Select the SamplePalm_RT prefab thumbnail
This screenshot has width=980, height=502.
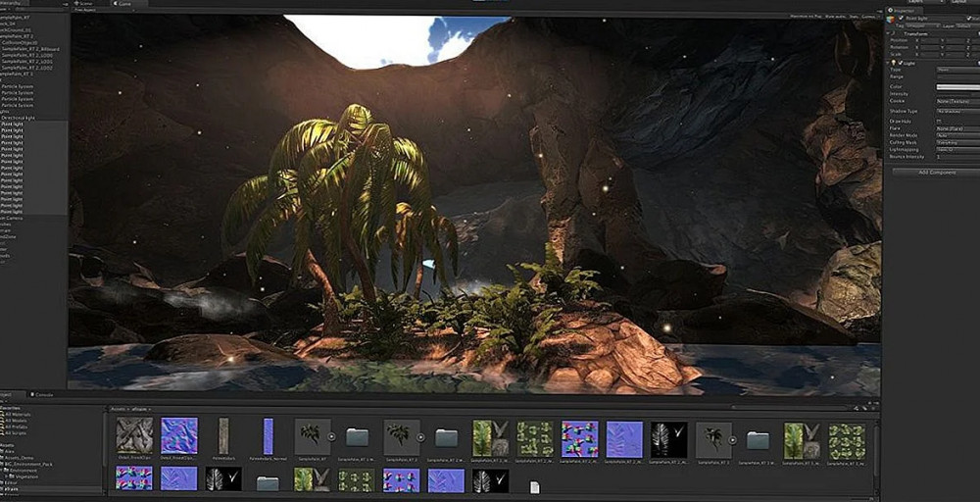[313, 435]
